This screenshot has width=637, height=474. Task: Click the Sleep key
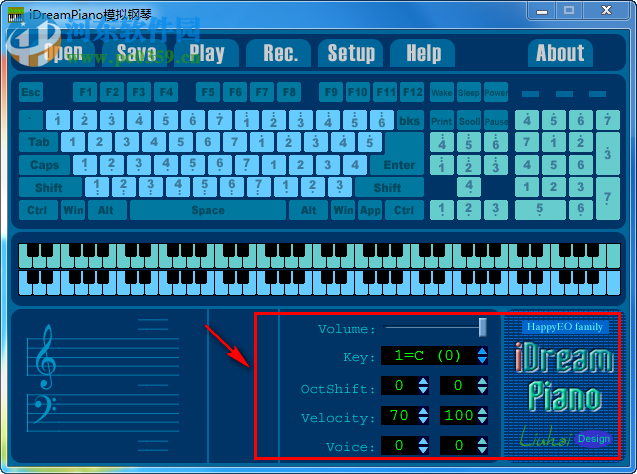[469, 93]
